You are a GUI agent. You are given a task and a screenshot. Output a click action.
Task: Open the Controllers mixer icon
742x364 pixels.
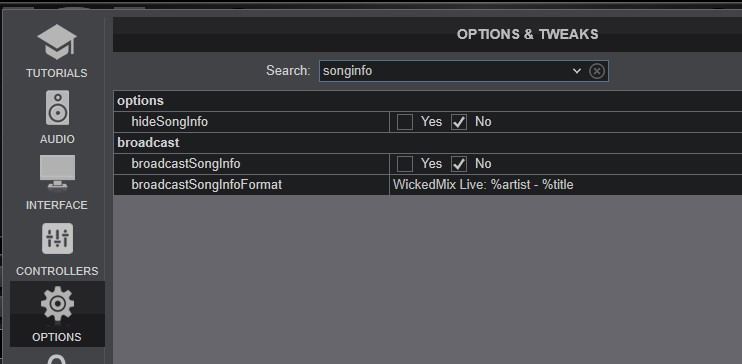[x=57, y=238]
